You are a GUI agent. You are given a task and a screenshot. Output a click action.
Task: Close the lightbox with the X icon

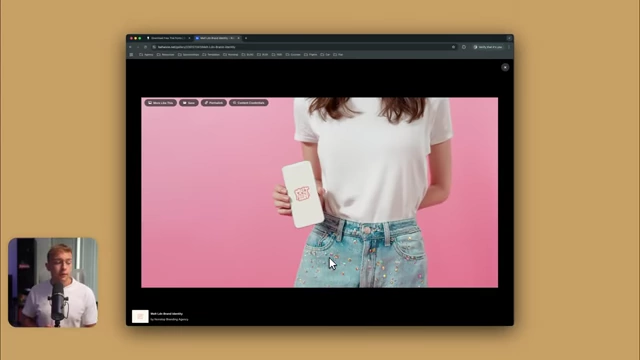tap(505, 67)
